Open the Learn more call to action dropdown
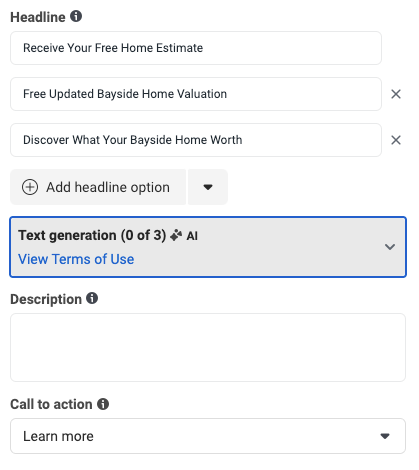The width and height of the screenshot is (419, 470). [208, 436]
